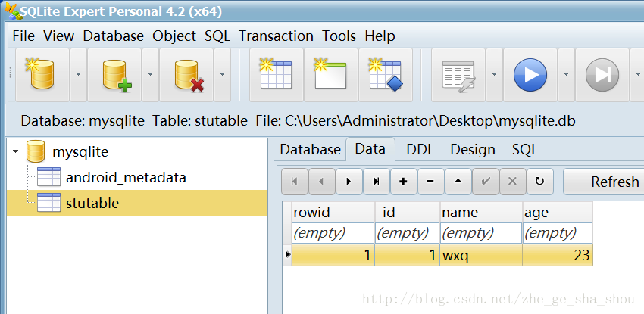
Task: Click the New Table toolbar icon
Action: pyautogui.click(x=277, y=75)
